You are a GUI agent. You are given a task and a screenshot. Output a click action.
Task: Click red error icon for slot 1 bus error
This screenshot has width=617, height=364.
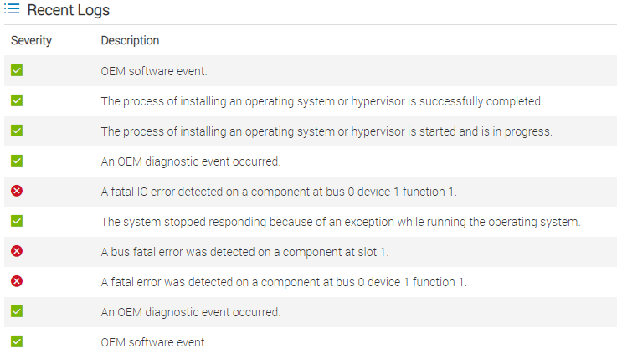pos(17,251)
